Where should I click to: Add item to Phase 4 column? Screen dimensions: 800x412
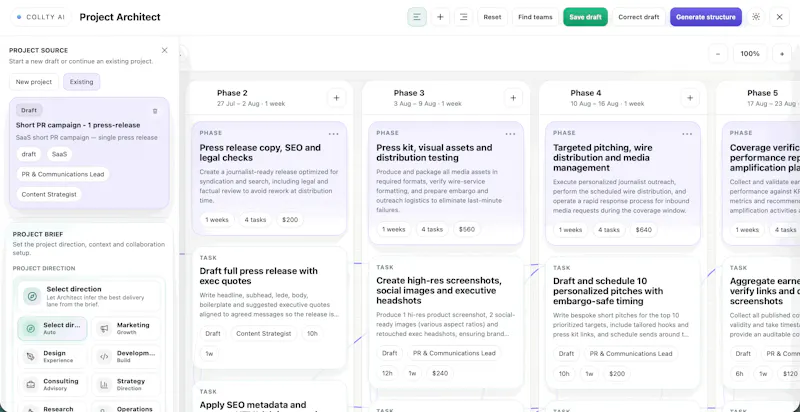[690, 98]
